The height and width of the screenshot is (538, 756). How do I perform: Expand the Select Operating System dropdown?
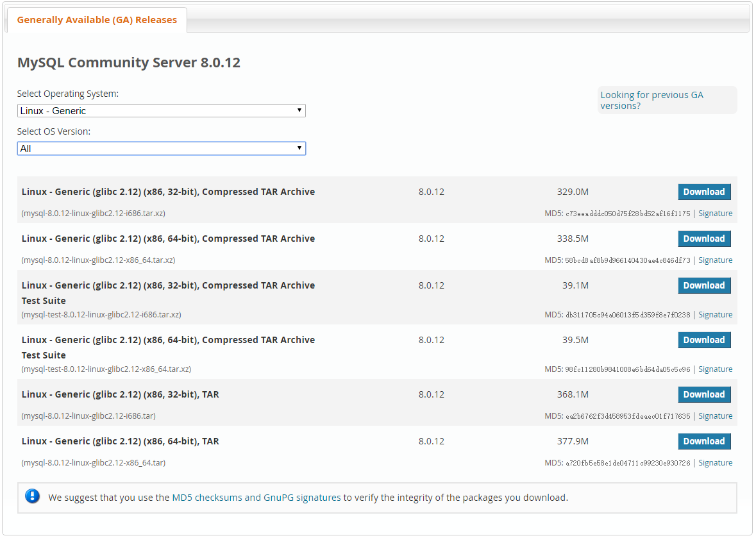click(162, 110)
